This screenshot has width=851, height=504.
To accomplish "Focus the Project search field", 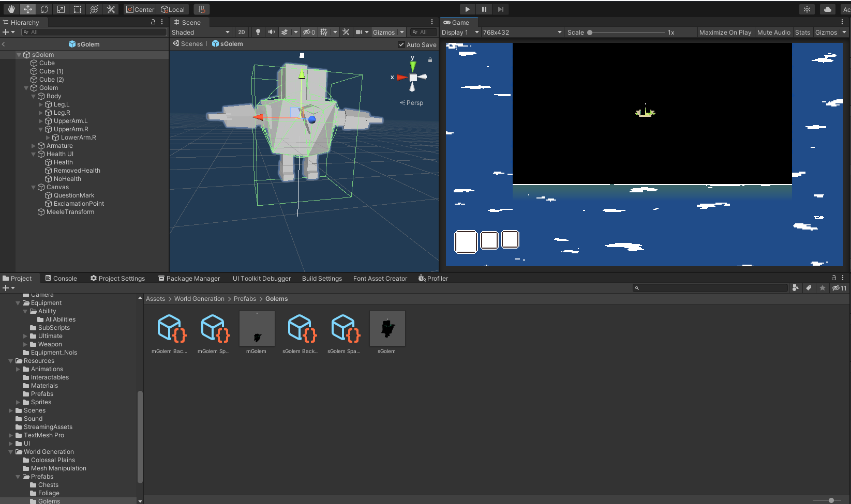I will coord(710,288).
